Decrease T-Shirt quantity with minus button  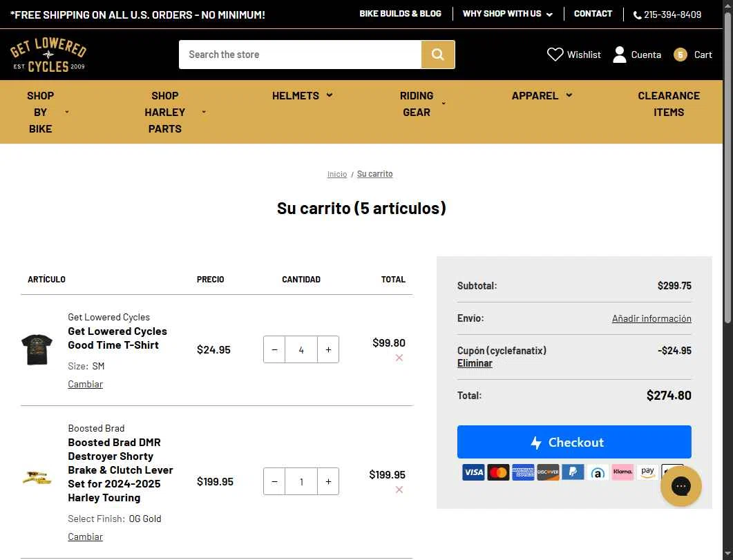pyautogui.click(x=274, y=349)
